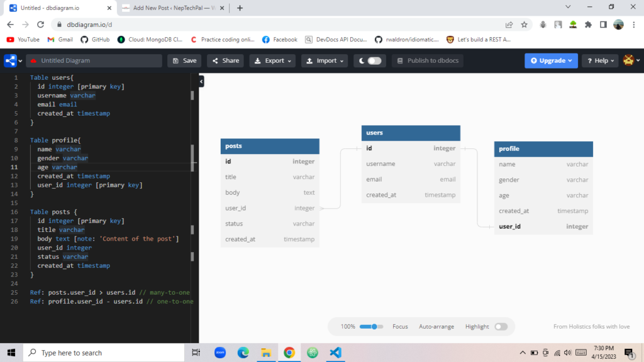Open Chrome's three-dot menu
Viewport: 644px width, 362px height.
[x=634, y=25]
